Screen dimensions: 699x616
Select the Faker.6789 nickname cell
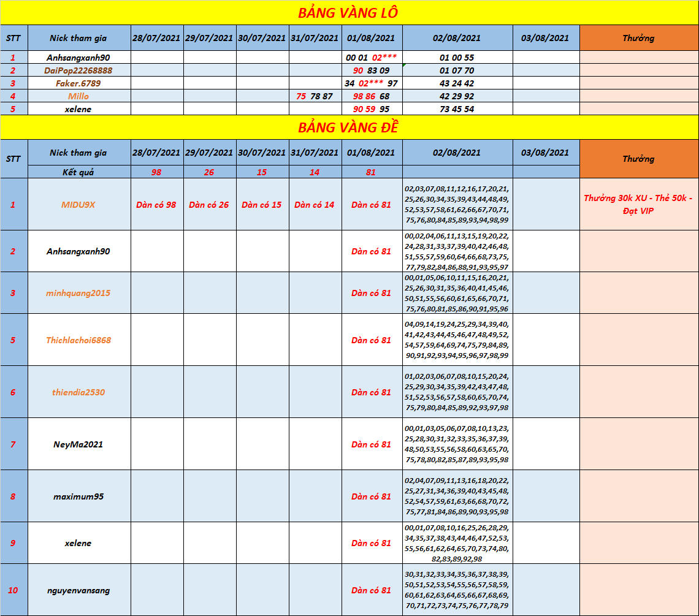click(78, 83)
